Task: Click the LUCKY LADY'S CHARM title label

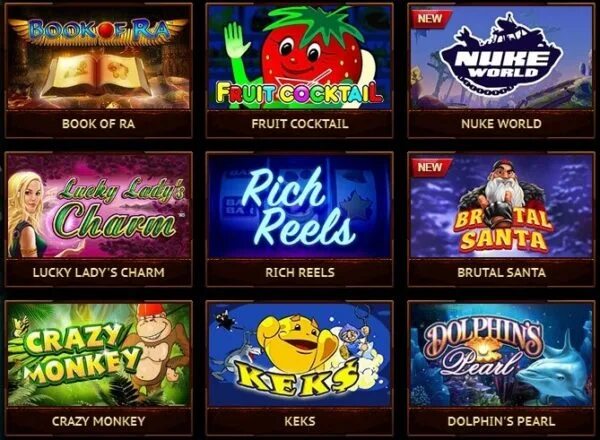Action: tap(98, 272)
